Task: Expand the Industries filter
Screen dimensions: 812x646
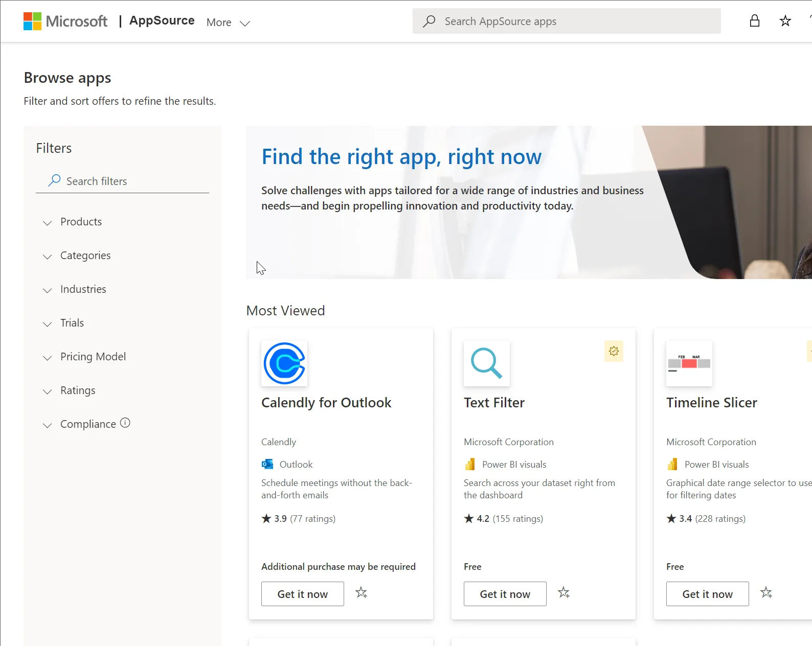Action: [75, 289]
